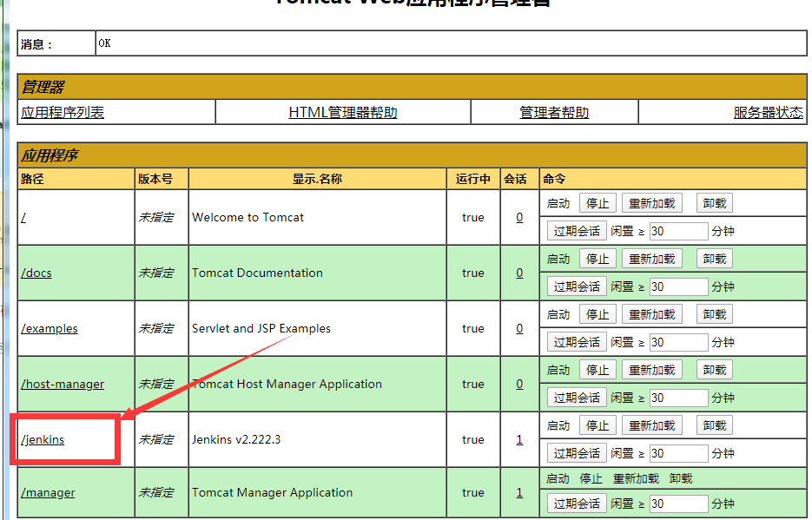Open the root / path link

(23, 217)
